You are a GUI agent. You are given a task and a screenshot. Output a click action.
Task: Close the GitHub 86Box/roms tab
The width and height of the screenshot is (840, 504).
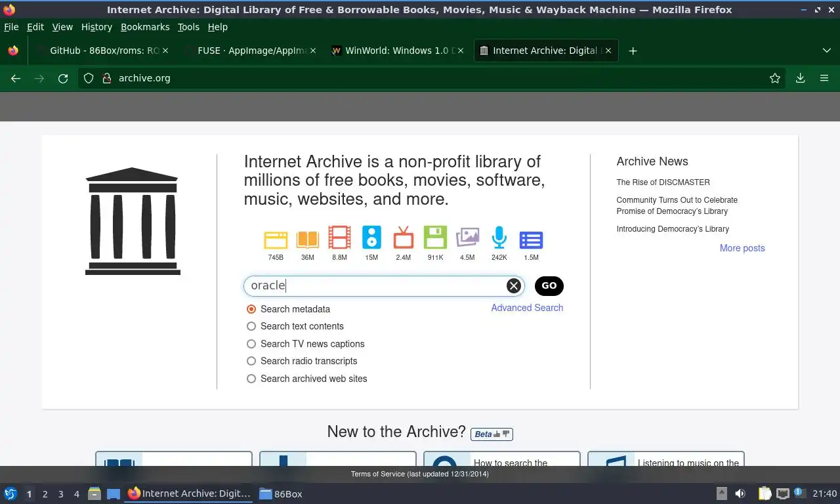click(x=165, y=51)
